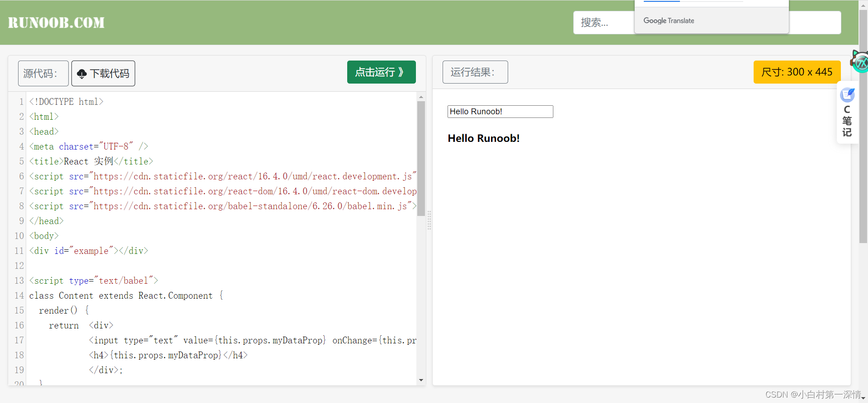This screenshot has width=868, height=403.
Task: Click the Hello Runoob! text input
Action: (500, 112)
